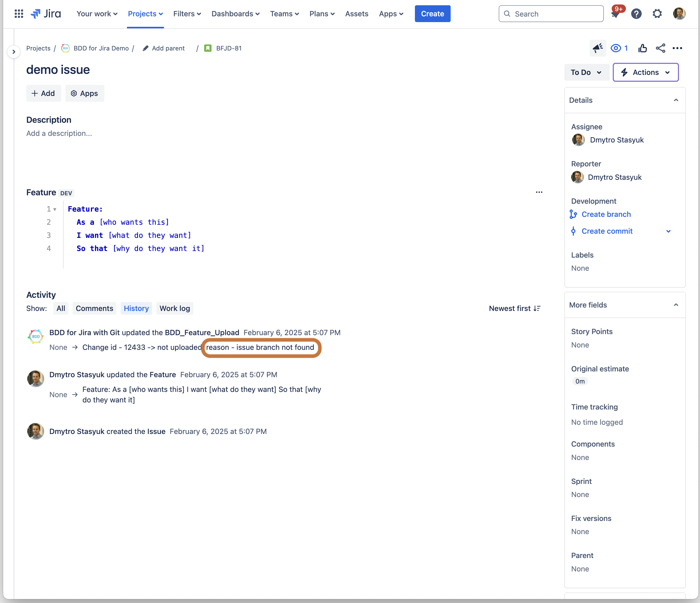The height and width of the screenshot is (603, 700).
Task: Click the Create button
Action: (433, 14)
